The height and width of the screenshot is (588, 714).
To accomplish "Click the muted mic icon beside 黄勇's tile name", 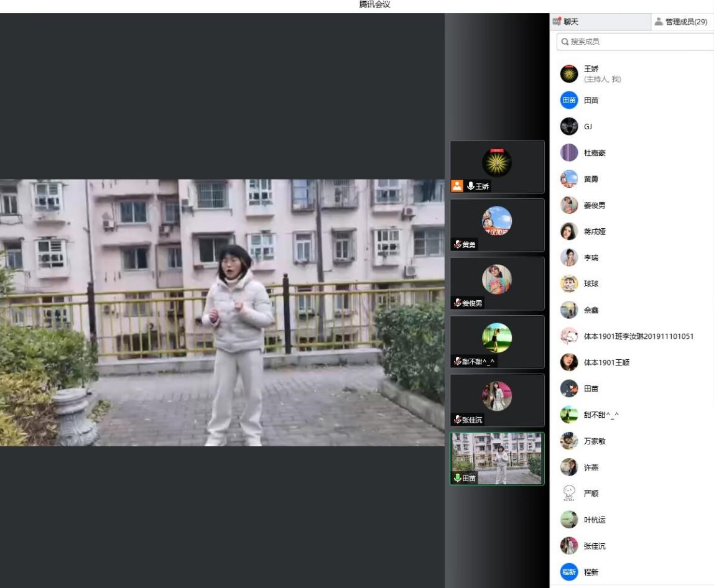I will pos(458,245).
